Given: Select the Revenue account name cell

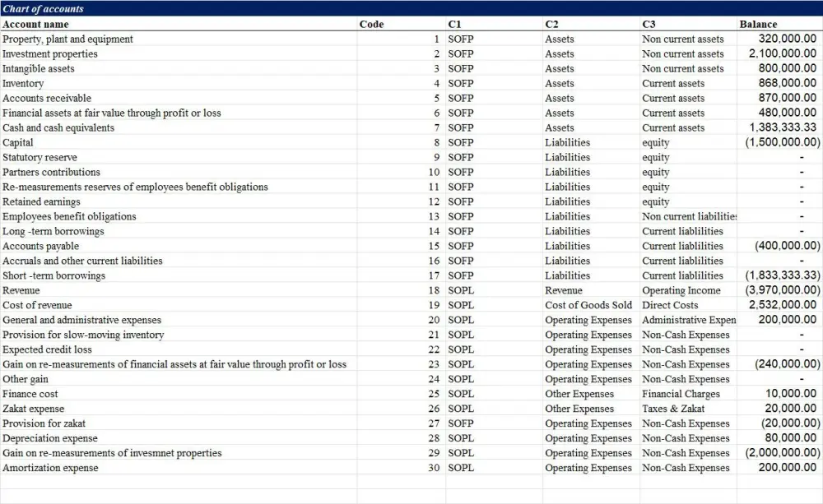Looking at the screenshot, I should pos(21,290).
